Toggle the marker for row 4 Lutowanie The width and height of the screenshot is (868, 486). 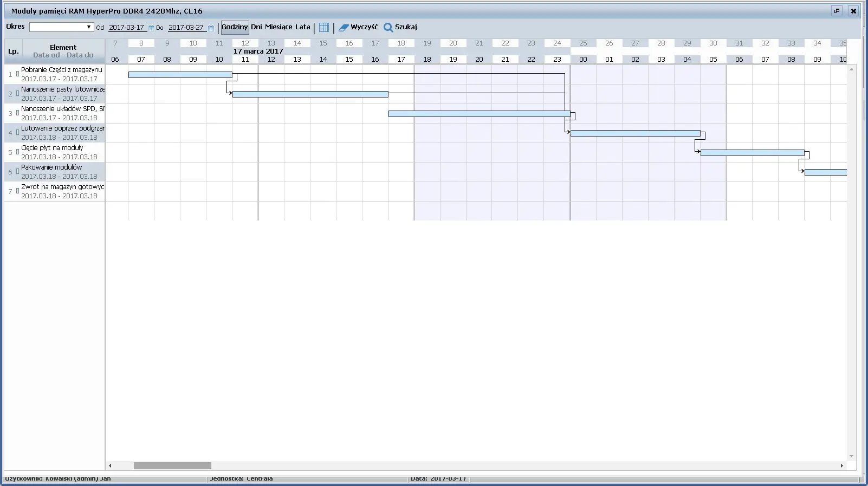17,133
